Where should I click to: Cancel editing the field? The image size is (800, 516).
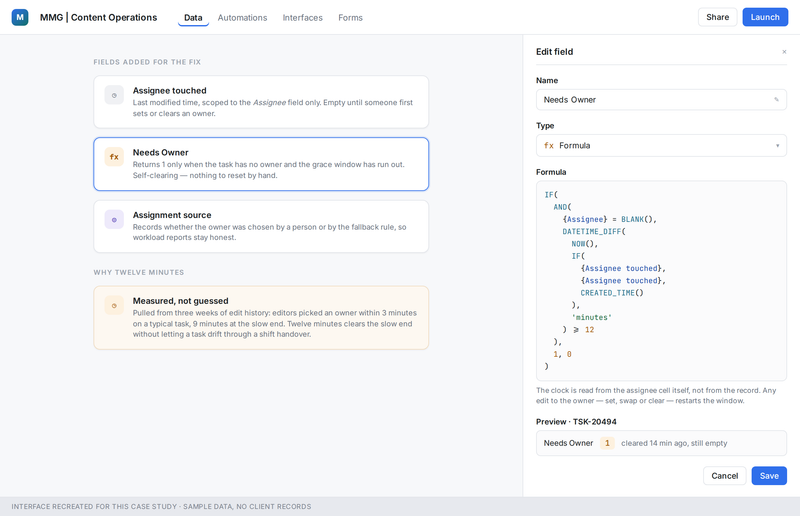click(724, 476)
